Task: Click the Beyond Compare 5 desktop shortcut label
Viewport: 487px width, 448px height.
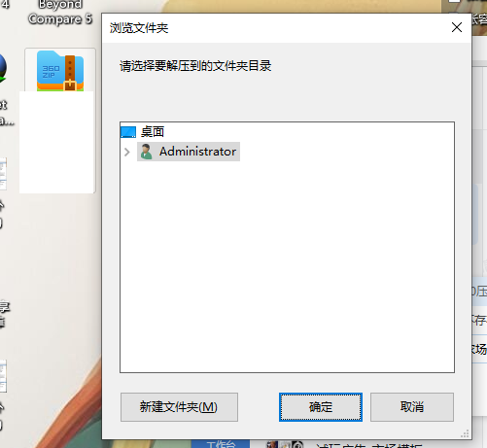Action: coord(60,12)
